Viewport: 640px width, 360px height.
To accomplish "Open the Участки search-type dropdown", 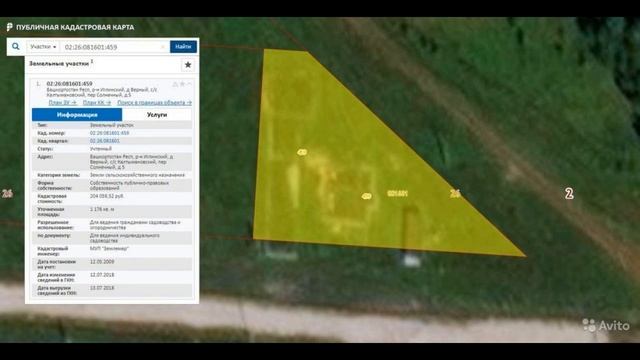I will coord(43,47).
